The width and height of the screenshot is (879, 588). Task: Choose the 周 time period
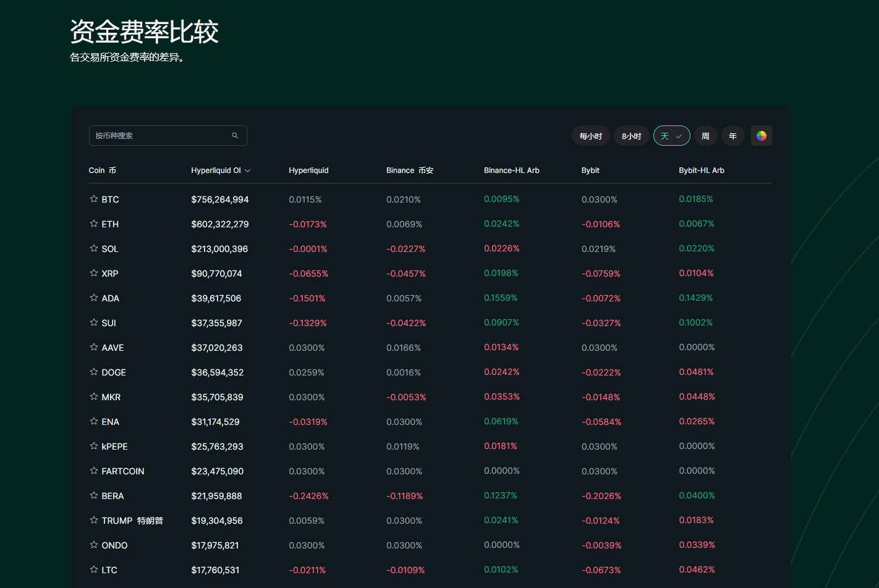(x=705, y=136)
